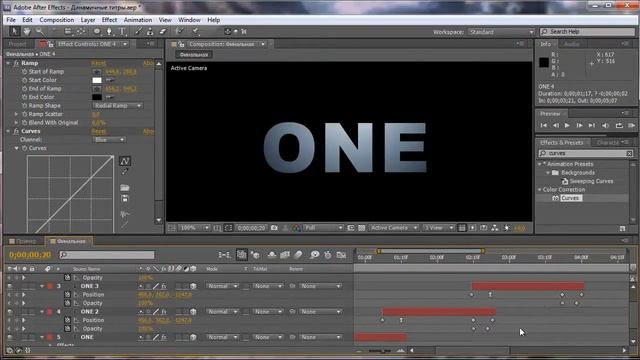Open the Full resolution dropdown

pos(323,228)
